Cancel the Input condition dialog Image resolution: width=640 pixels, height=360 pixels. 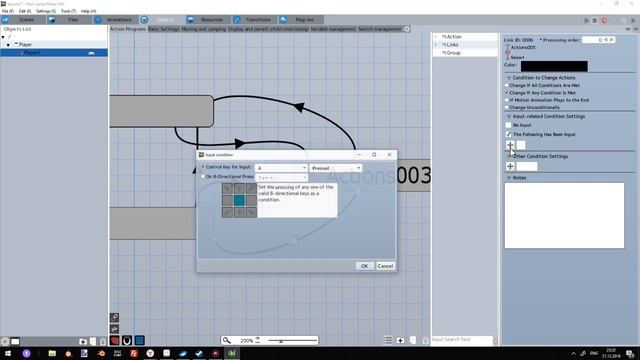point(385,266)
